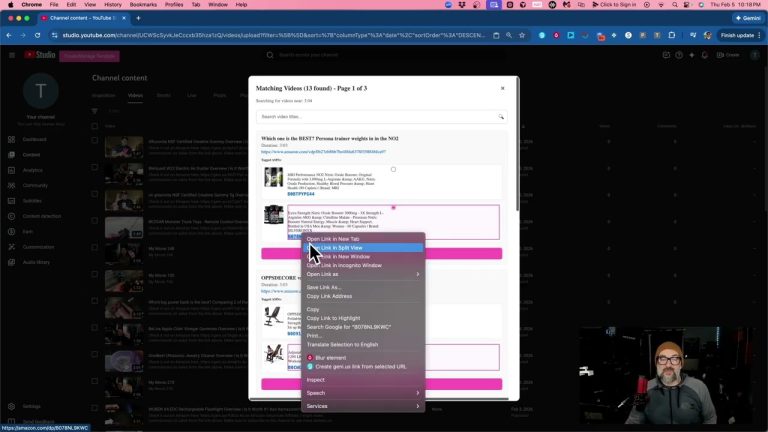The width and height of the screenshot is (768, 432).
Task: Close the Matching Videos dialog
Action: pos(502,88)
